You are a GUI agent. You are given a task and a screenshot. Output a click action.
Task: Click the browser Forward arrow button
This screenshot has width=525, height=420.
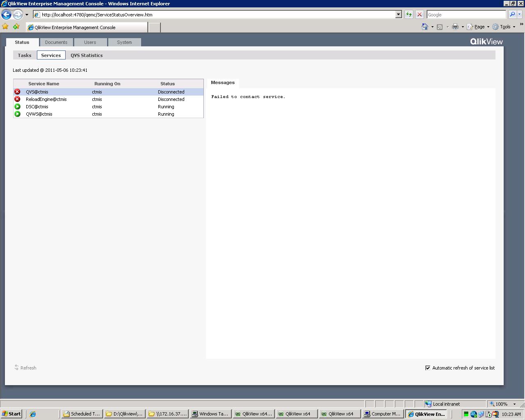[x=17, y=14]
